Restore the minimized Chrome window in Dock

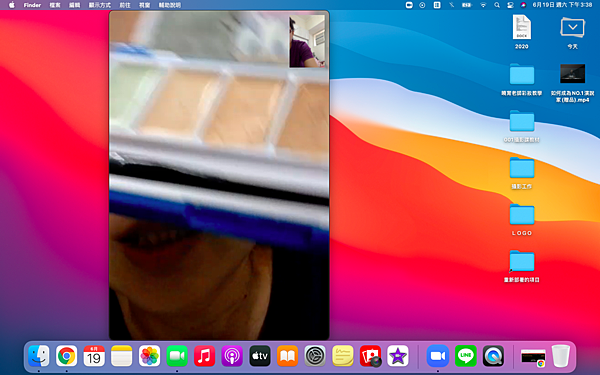pos(533,357)
